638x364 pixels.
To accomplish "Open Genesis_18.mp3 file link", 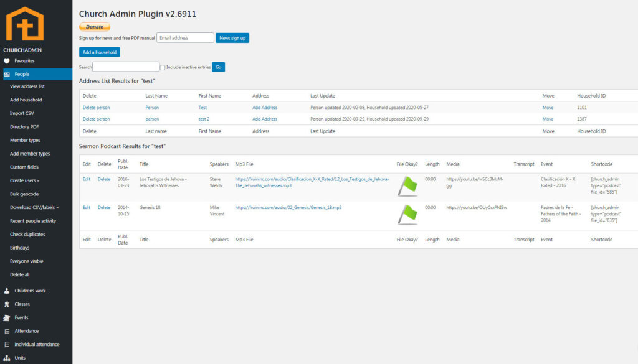I will [288, 207].
